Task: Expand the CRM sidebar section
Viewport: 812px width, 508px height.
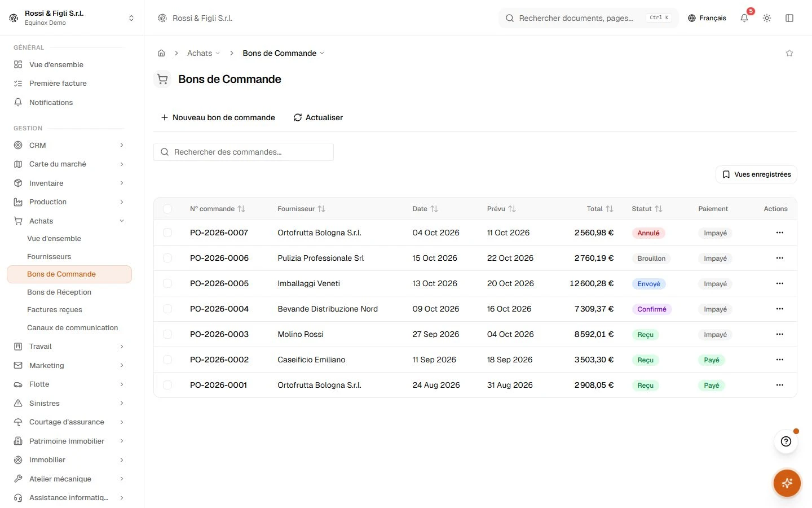Action: click(69, 145)
